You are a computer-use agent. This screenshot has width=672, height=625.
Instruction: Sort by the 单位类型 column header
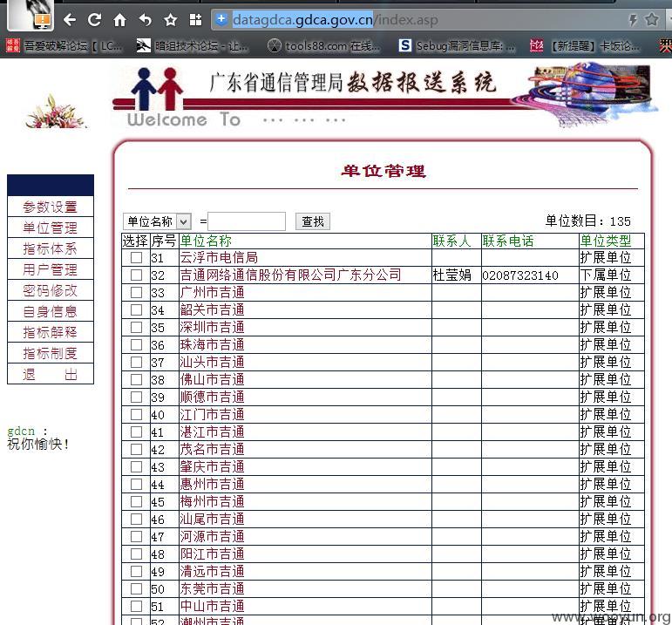pyautogui.click(x=606, y=241)
